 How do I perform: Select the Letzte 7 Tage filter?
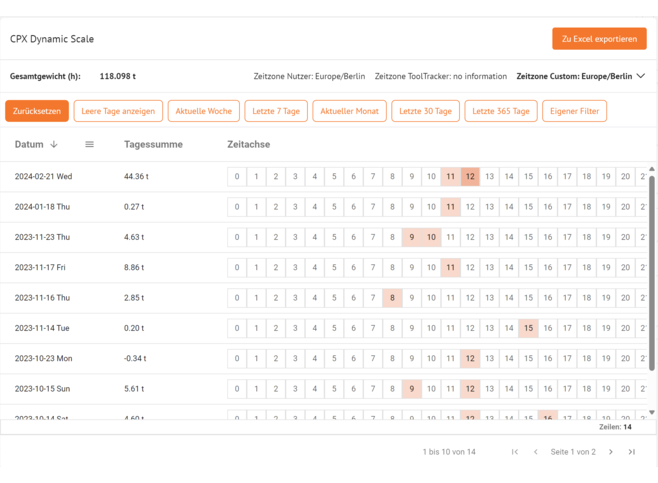point(276,111)
